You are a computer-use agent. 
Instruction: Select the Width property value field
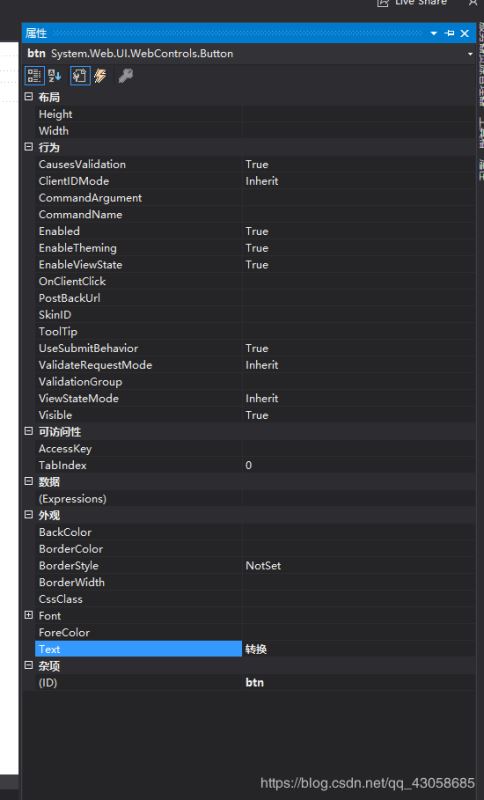pos(359,131)
